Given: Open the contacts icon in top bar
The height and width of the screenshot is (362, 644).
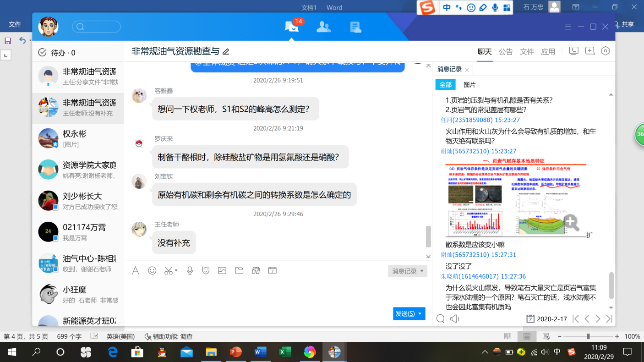Looking at the screenshot, I should click(x=323, y=27).
